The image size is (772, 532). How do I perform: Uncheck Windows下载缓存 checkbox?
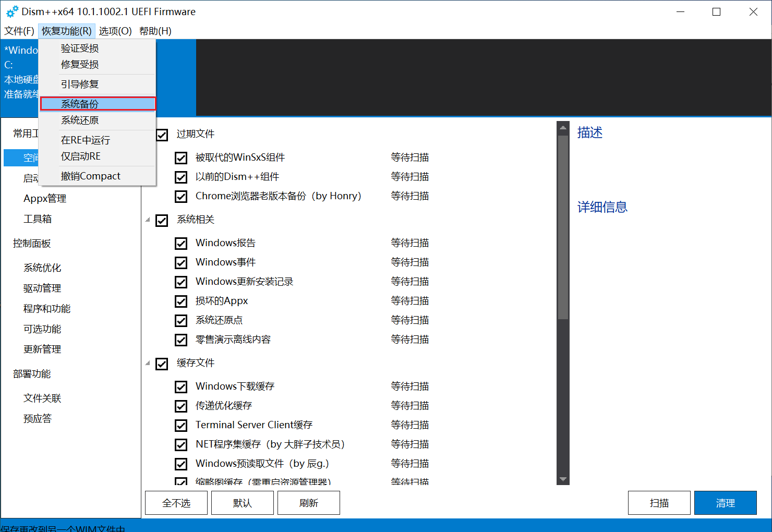pyautogui.click(x=181, y=387)
